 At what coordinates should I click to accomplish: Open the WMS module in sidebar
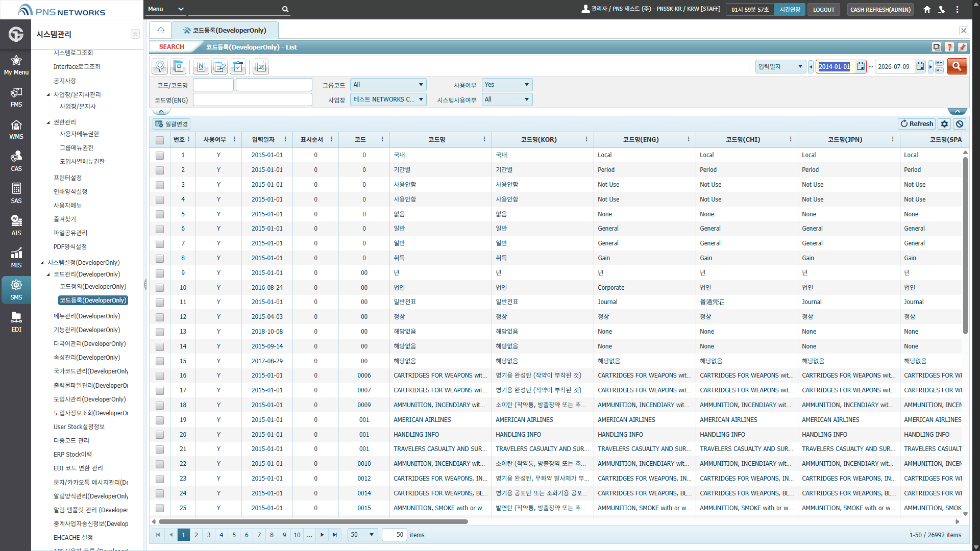coord(16,130)
